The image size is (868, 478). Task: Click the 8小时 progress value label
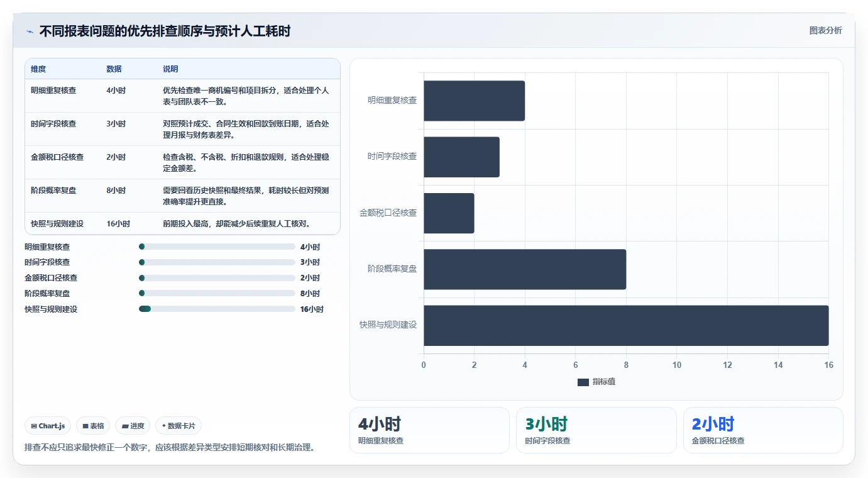pos(310,294)
